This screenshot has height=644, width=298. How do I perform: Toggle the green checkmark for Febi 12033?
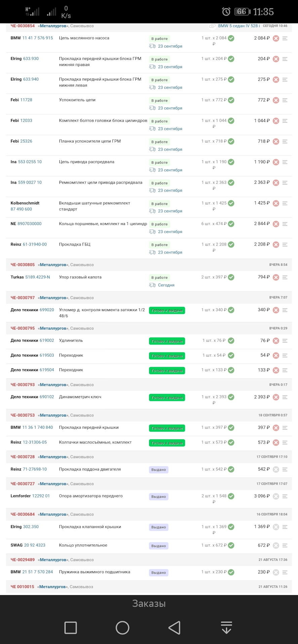coord(231,121)
